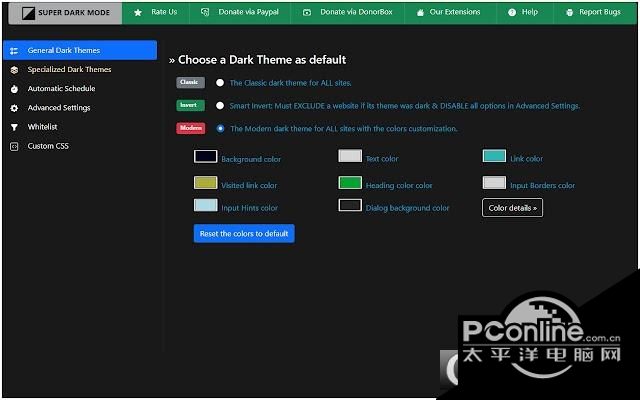Click the Color details button
Image resolution: width=640 pixels, height=400 pixels.
click(x=512, y=208)
